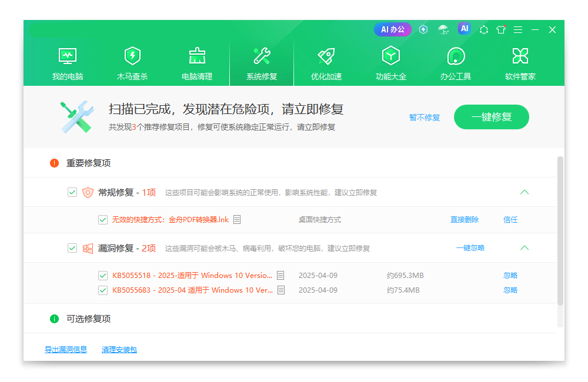The height and width of the screenshot is (382, 588).
Task: Close the window
Action: coord(552,29)
